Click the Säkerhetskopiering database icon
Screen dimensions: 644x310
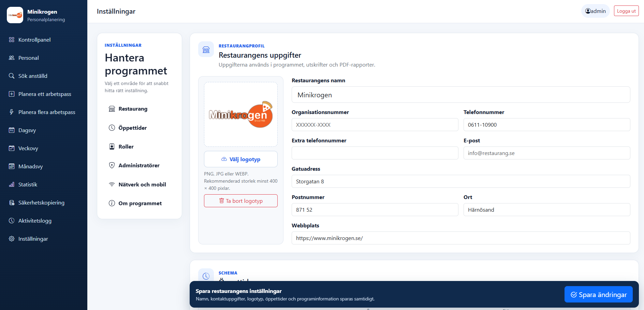point(12,202)
